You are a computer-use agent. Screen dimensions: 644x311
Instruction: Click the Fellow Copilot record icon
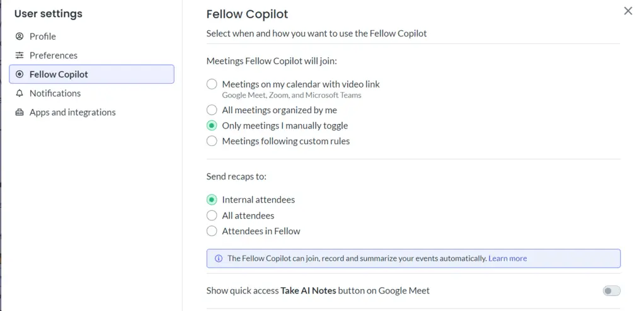coord(20,74)
